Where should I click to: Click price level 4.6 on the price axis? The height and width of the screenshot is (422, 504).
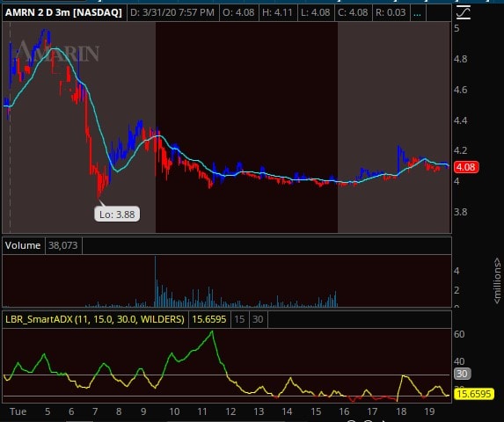coord(460,90)
